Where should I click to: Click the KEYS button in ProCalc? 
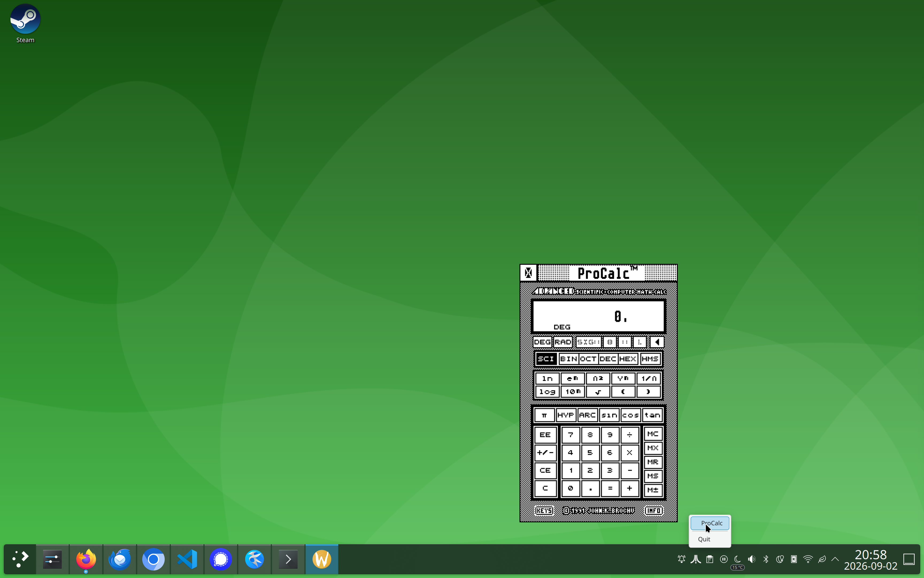click(544, 511)
